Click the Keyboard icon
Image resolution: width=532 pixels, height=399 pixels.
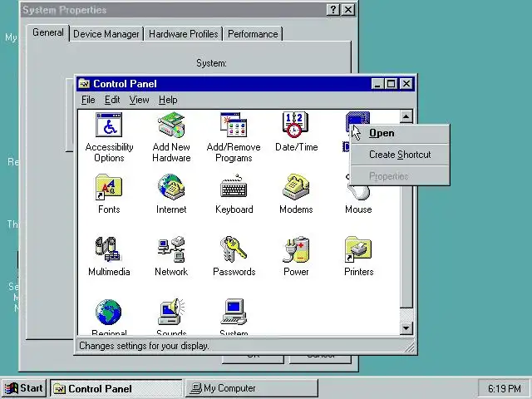234,187
